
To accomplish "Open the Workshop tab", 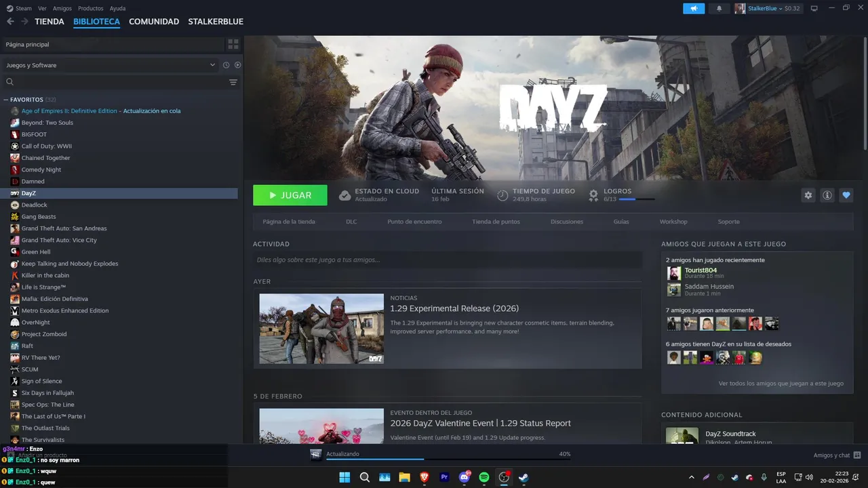I will [673, 222].
